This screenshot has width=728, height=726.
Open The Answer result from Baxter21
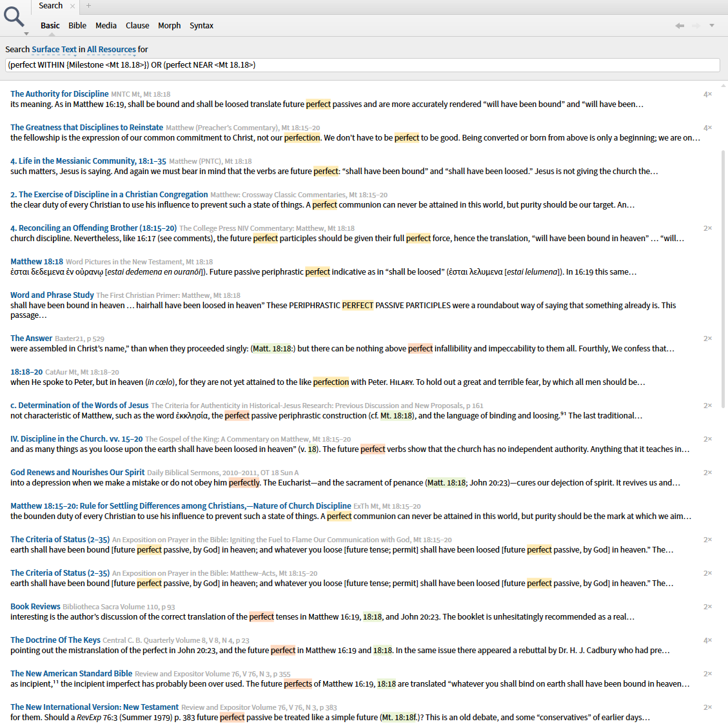click(x=31, y=338)
